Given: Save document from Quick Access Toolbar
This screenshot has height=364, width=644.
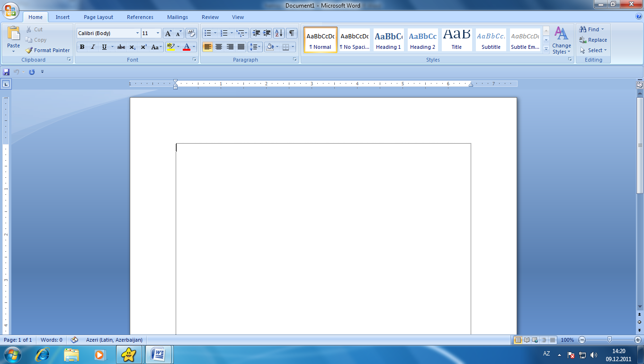Looking at the screenshot, I should pos(6,72).
